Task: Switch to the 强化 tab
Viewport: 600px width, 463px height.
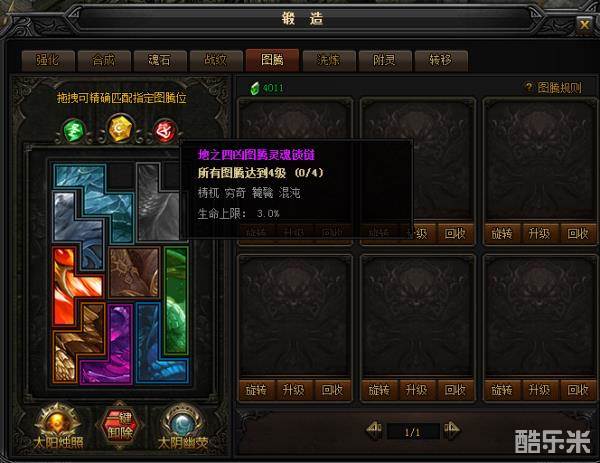Action: click(48, 60)
